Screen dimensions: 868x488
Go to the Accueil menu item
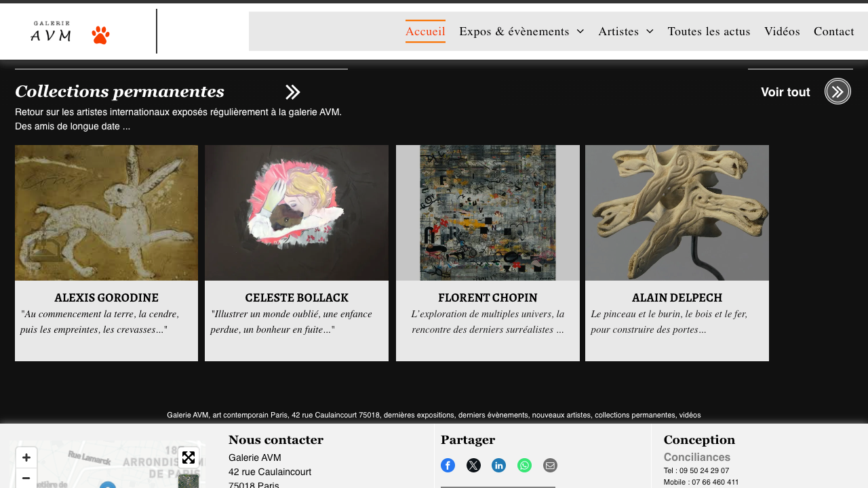425,31
